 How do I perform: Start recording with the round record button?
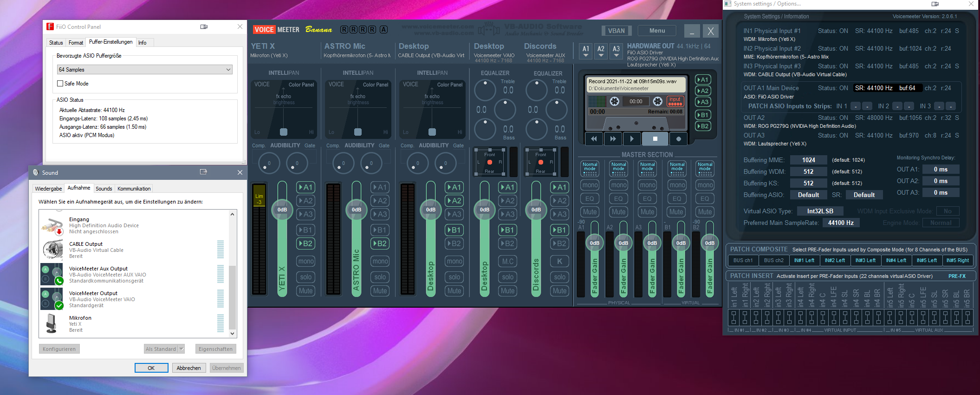coord(678,138)
